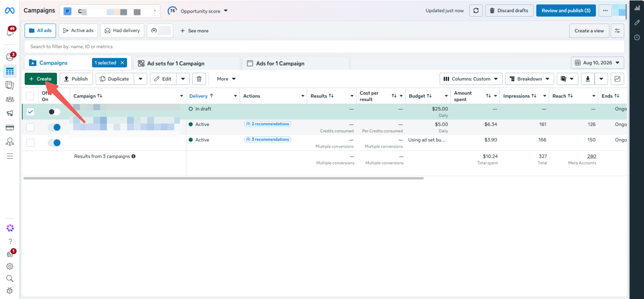Open the Campaigns table icon in sidebar
Viewport: 644px width, 299px height.
click(x=10, y=71)
